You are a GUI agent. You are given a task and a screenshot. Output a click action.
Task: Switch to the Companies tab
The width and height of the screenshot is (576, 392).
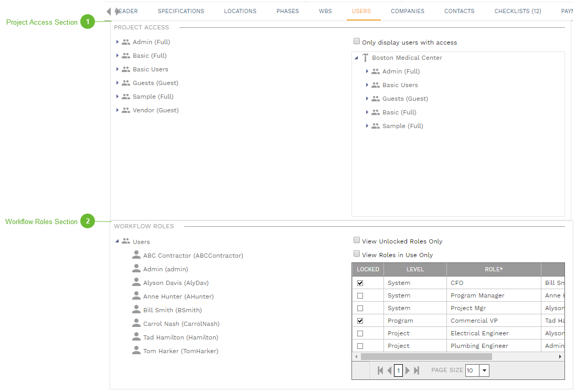pos(407,11)
